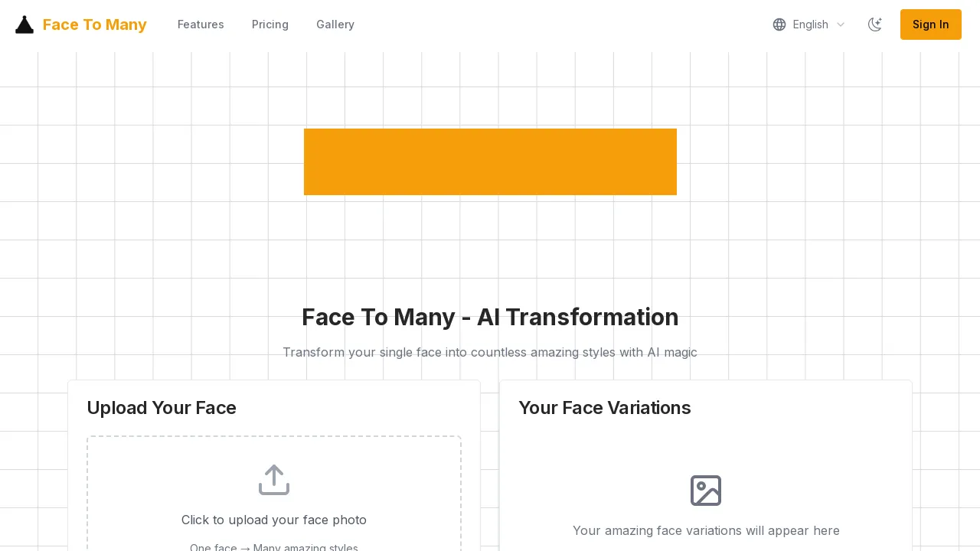Open the Features menu item
Image resolution: width=980 pixels, height=551 pixels.
coord(201,24)
